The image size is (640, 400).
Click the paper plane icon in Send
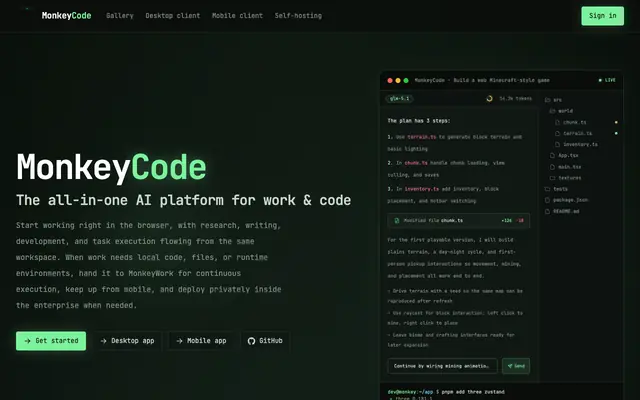coord(510,366)
